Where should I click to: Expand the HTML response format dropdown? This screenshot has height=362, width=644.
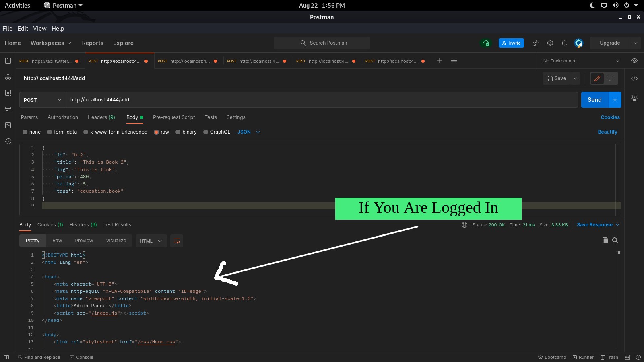click(x=151, y=241)
